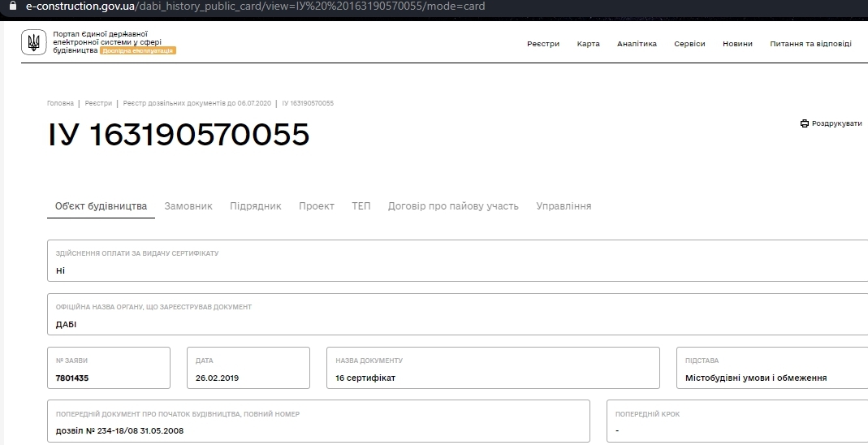Switch to the Управління tab

[564, 206]
